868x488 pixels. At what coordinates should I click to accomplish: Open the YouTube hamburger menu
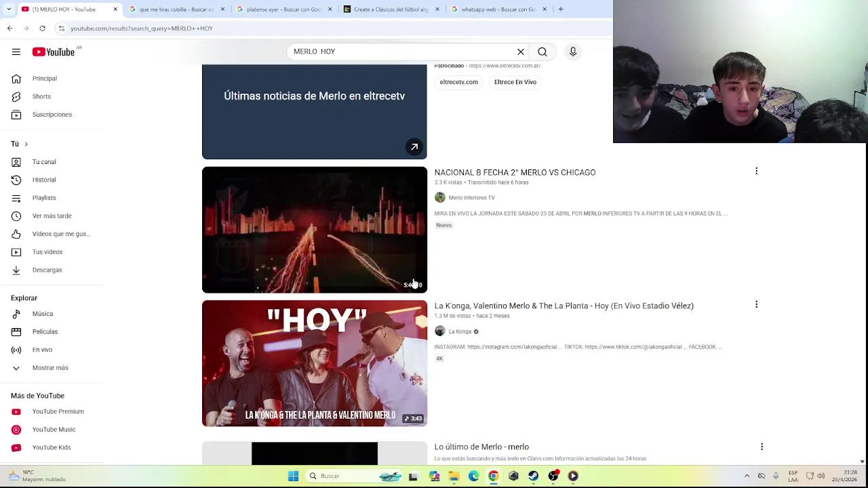16,52
